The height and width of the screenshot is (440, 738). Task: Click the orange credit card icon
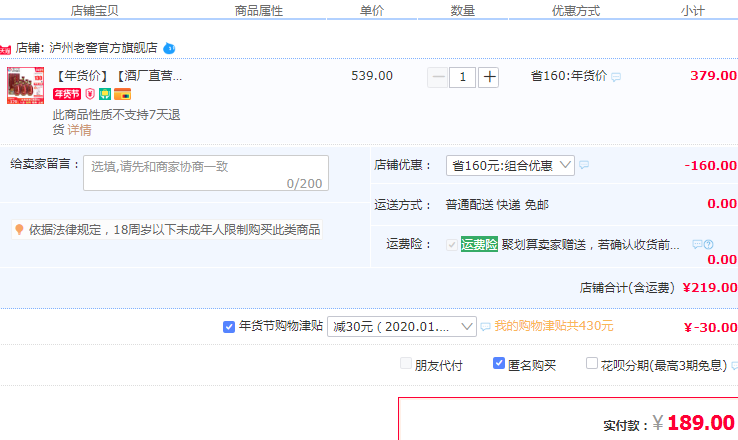(x=122, y=94)
